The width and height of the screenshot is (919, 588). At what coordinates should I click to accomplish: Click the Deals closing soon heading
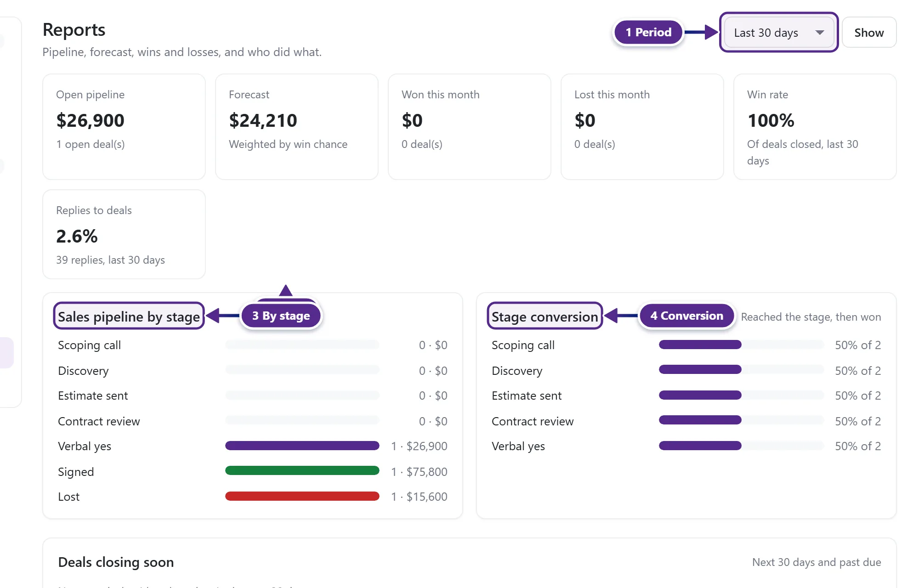pos(116,562)
